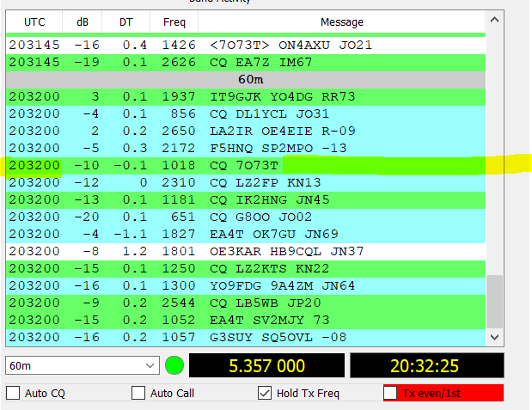The height and width of the screenshot is (410, 532).
Task: Click the Message column header
Action: [341, 21]
